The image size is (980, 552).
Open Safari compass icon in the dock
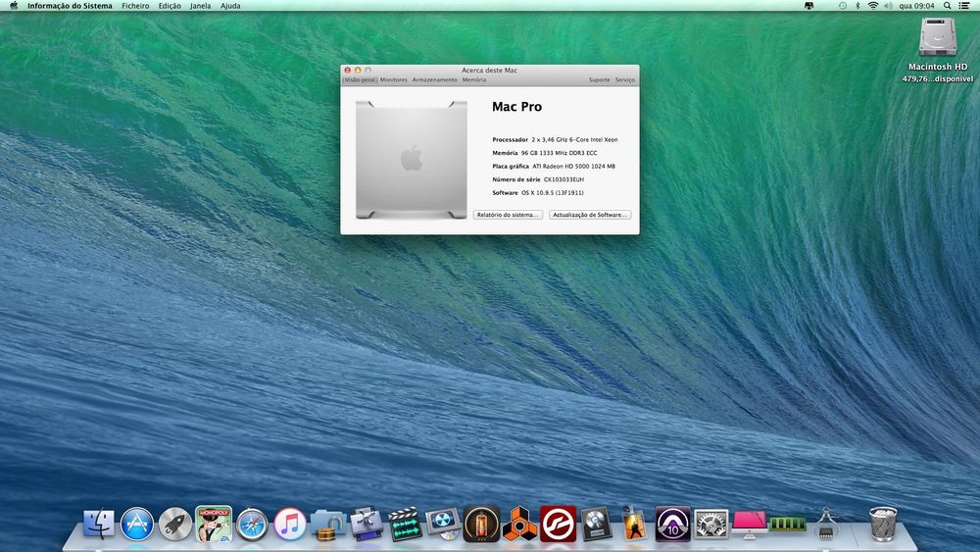252,524
